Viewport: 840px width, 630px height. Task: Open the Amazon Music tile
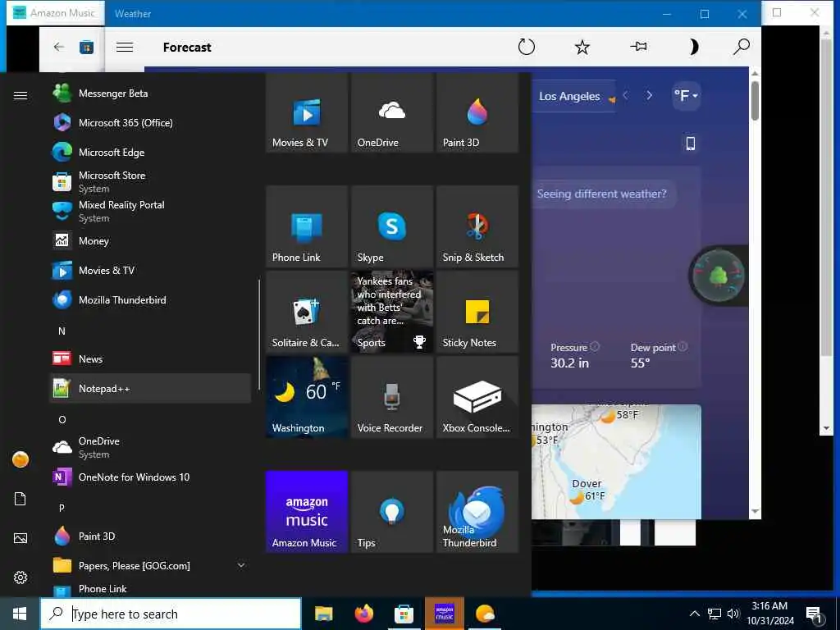(307, 512)
